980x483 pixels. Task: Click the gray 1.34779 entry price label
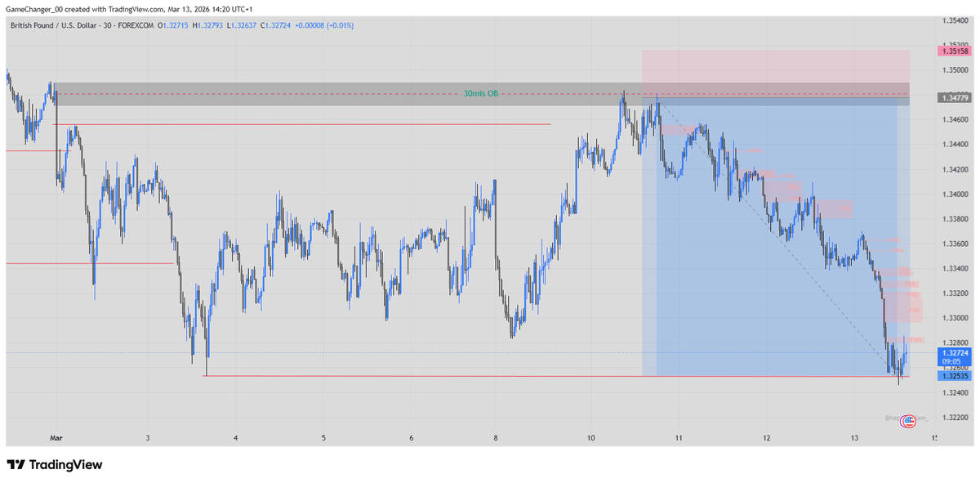(x=955, y=98)
